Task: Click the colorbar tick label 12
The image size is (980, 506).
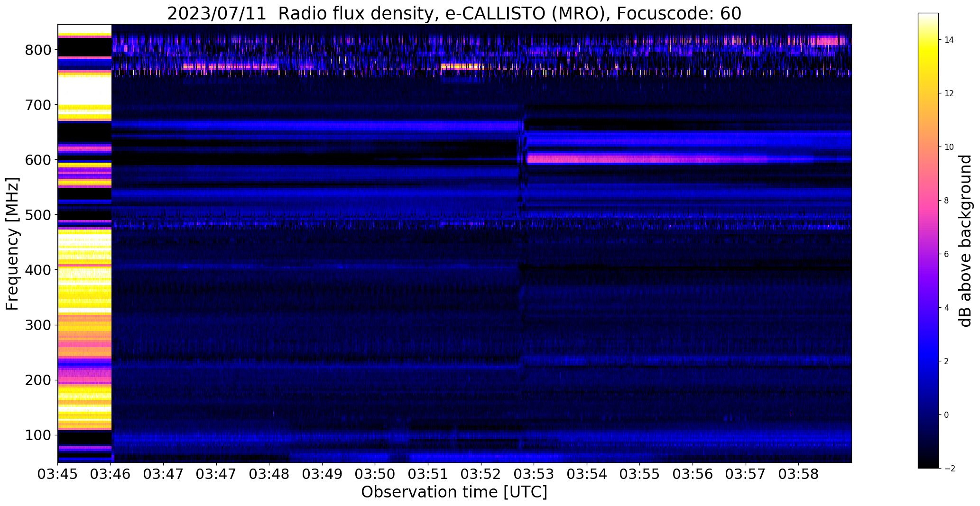Action: 949,93
